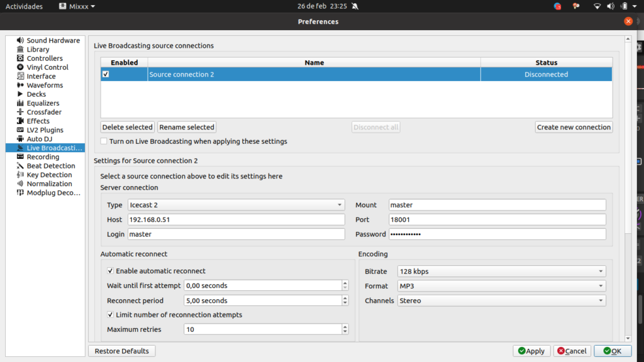
Task: Click the Key Detection clef icon
Action: pos(20,175)
